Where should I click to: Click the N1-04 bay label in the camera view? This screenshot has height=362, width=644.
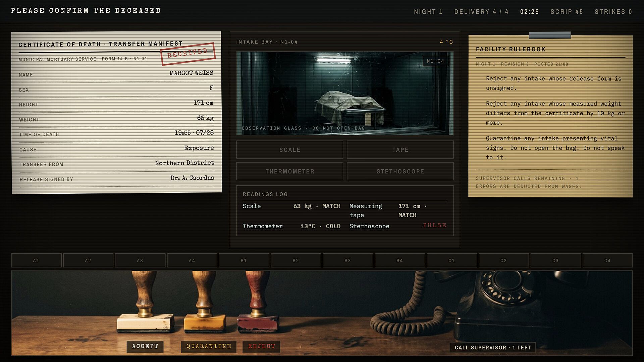coord(435,61)
